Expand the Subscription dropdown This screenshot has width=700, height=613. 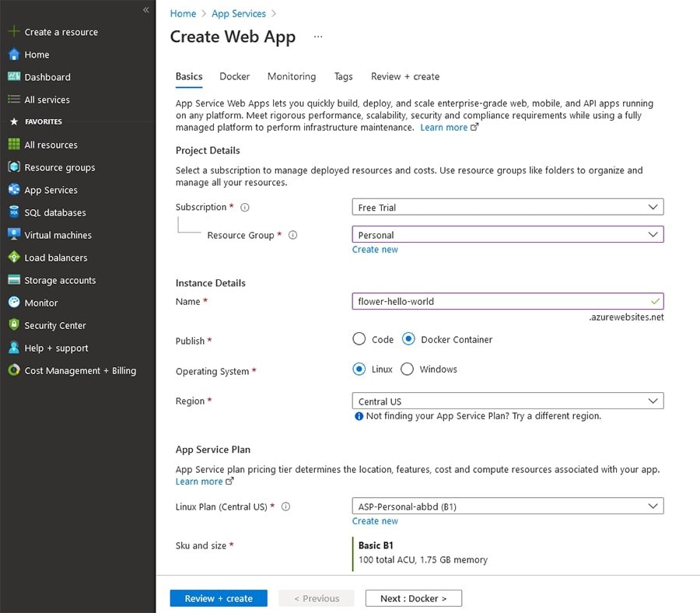507,207
